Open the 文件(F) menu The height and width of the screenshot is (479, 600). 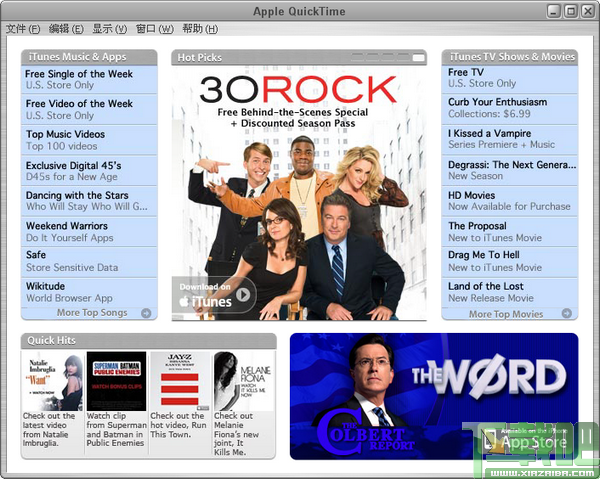(x=23, y=29)
